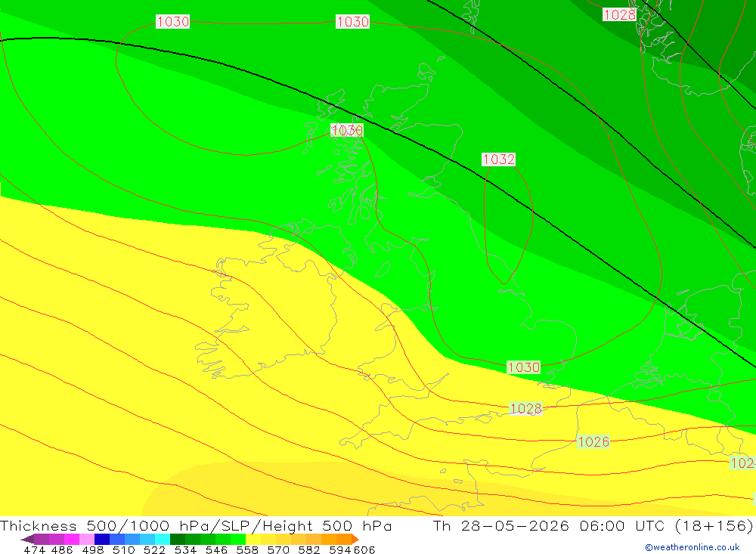The width and height of the screenshot is (756, 554).
Task: Click the light pink swatch in the legend
Action: pos(87,539)
